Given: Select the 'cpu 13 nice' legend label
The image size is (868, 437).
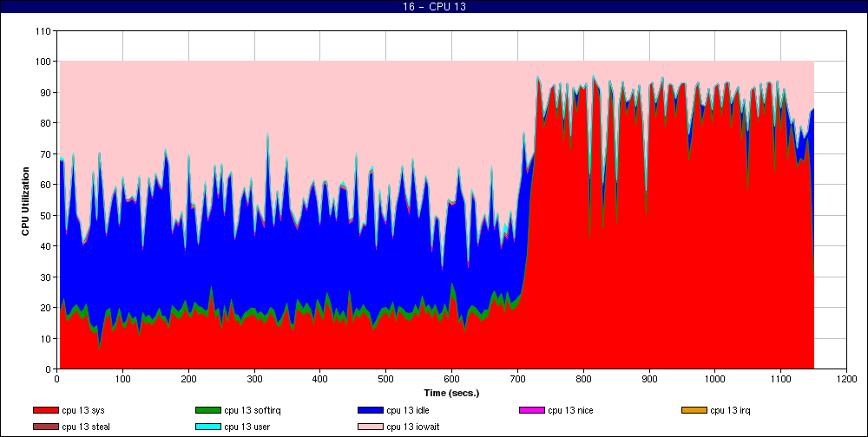Looking at the screenshot, I should [570, 410].
